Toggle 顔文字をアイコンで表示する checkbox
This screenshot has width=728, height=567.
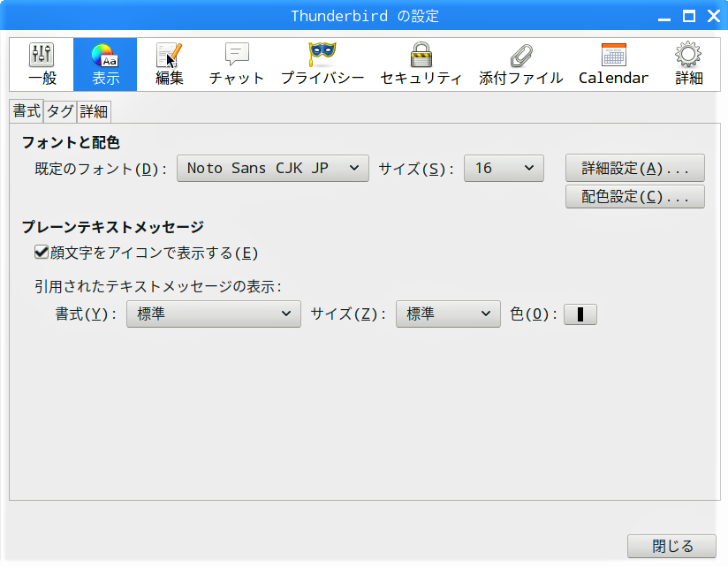(42, 253)
